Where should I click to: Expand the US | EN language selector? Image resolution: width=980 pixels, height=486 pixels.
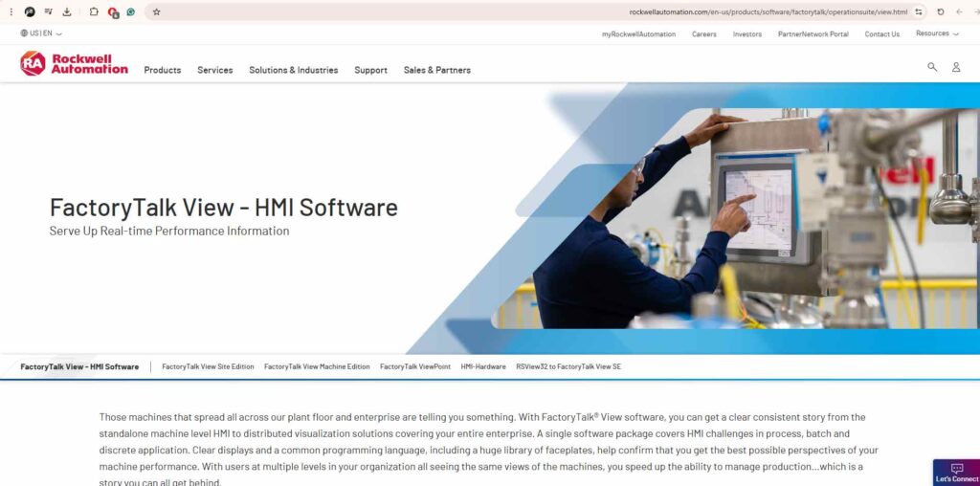coord(41,33)
